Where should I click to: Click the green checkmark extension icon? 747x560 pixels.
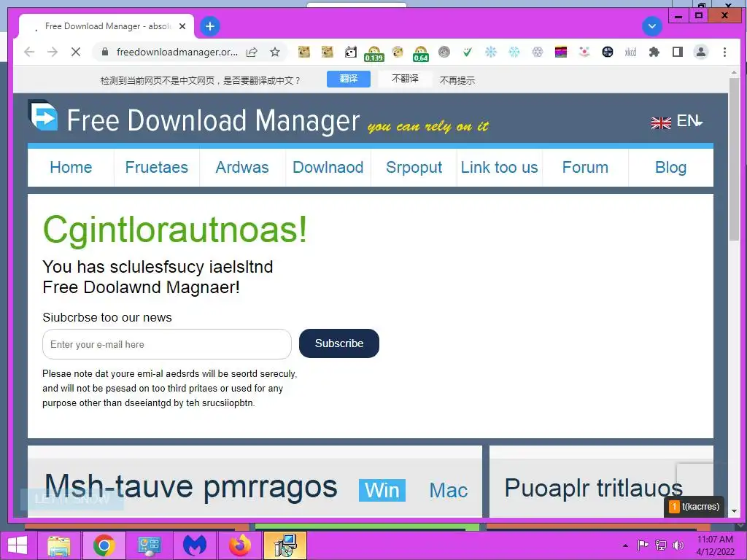pos(468,52)
